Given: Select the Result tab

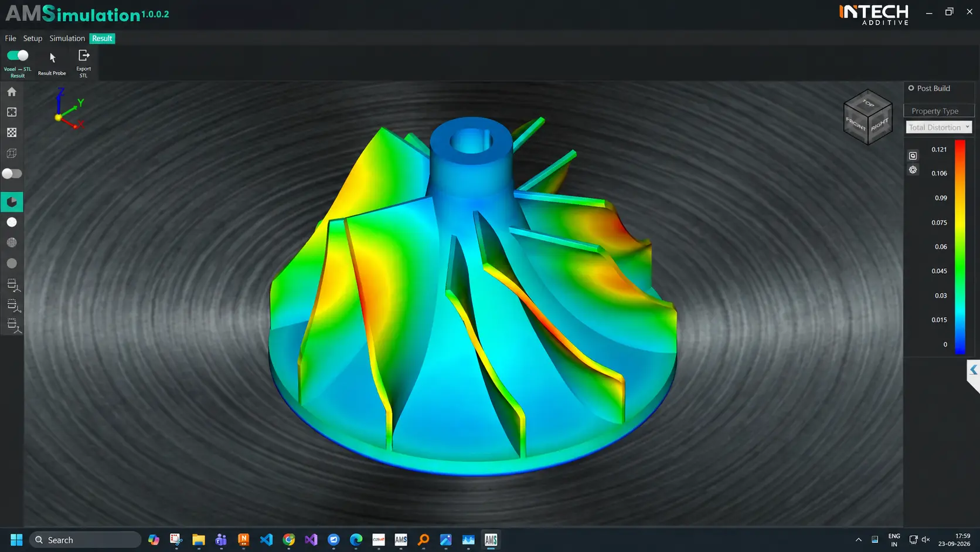Looking at the screenshot, I should [x=102, y=38].
